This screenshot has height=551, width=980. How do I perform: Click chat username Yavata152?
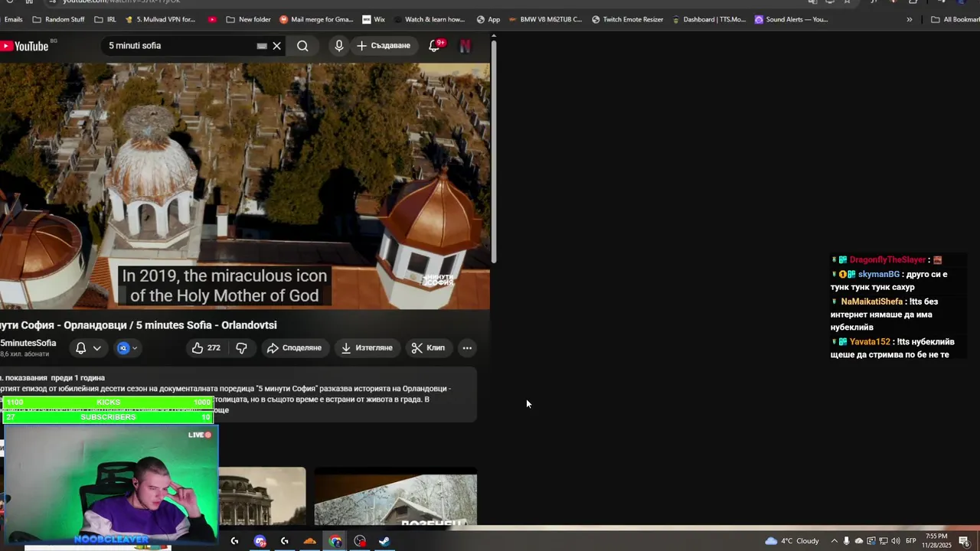click(x=870, y=342)
